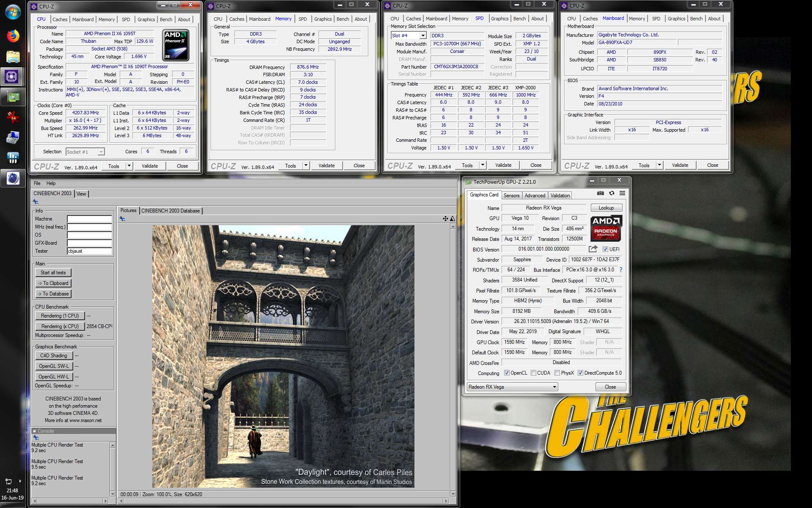Switch to the Sensors tab in GPU-Z

click(511, 196)
